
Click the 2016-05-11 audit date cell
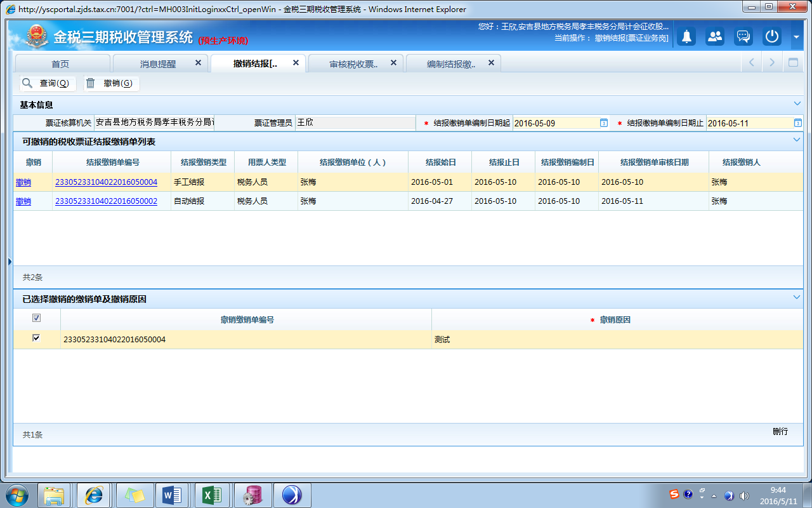tap(653, 201)
